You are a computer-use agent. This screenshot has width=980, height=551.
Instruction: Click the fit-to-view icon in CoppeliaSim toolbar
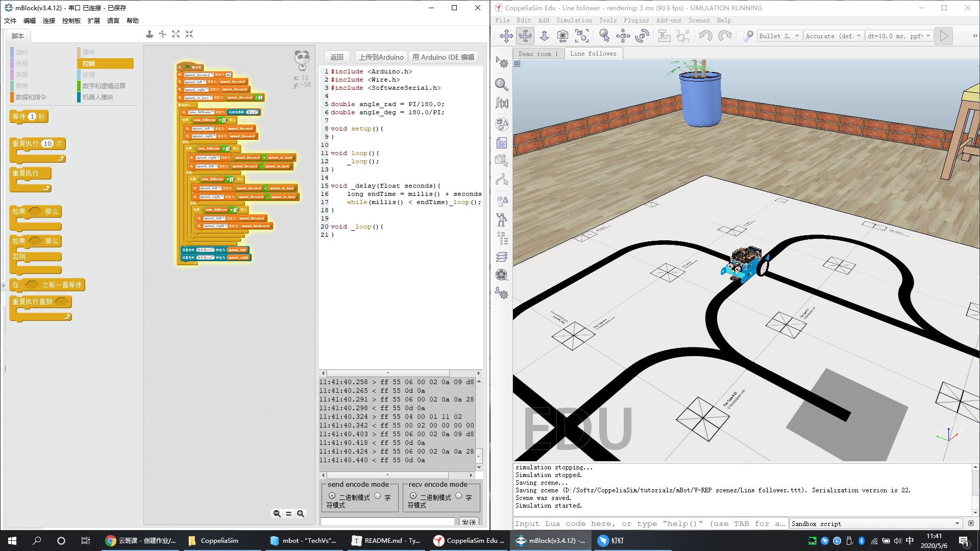click(x=581, y=36)
